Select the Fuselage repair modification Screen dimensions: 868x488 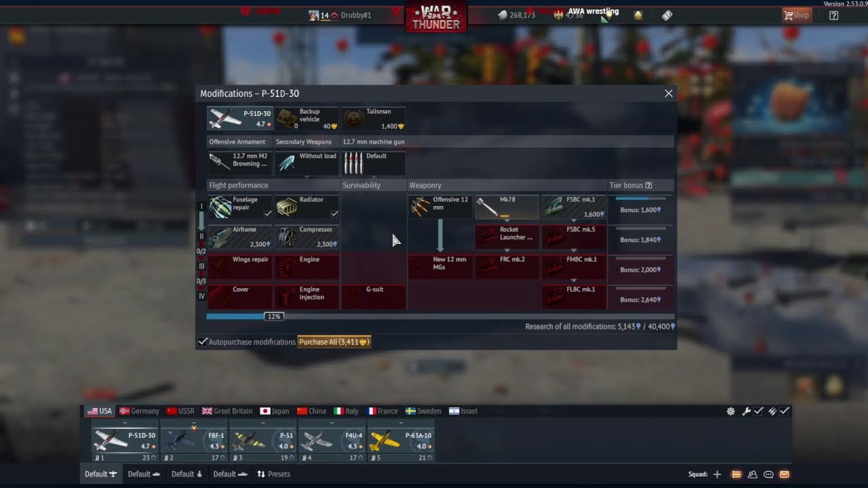click(x=239, y=207)
